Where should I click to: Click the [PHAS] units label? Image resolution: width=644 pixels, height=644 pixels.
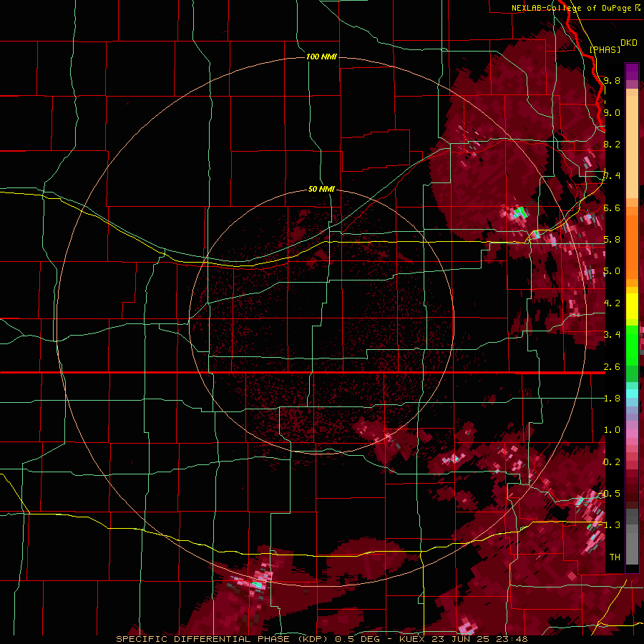click(605, 49)
